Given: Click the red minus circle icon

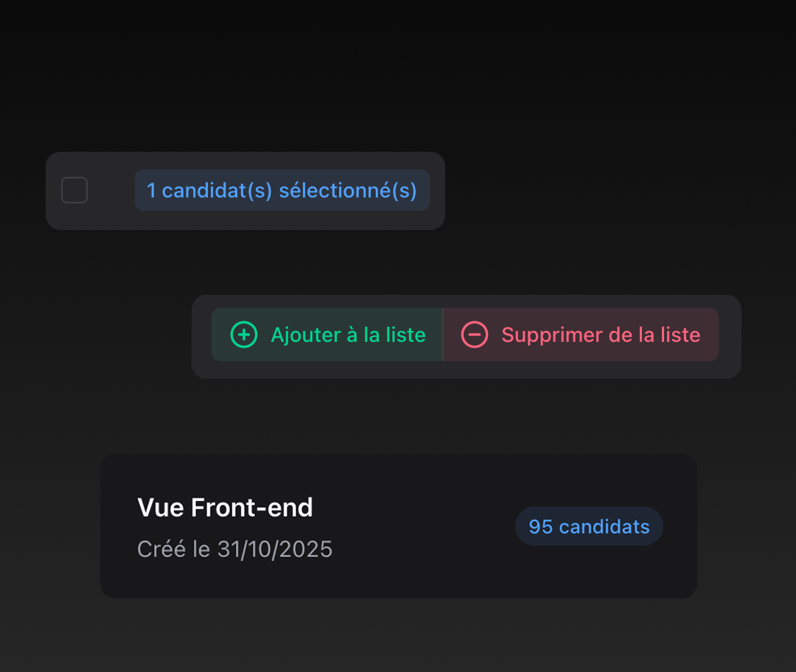Looking at the screenshot, I should point(475,335).
